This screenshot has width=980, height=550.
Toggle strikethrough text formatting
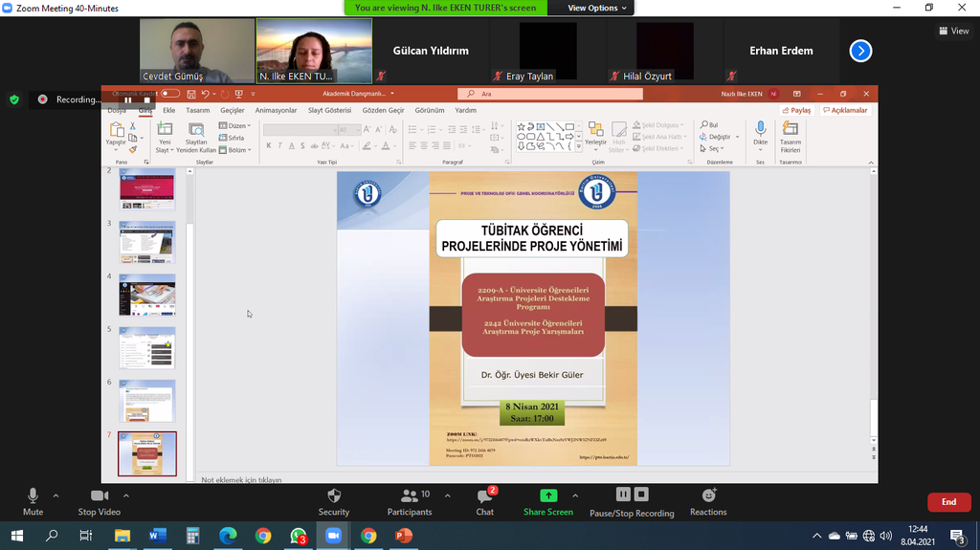click(x=314, y=145)
